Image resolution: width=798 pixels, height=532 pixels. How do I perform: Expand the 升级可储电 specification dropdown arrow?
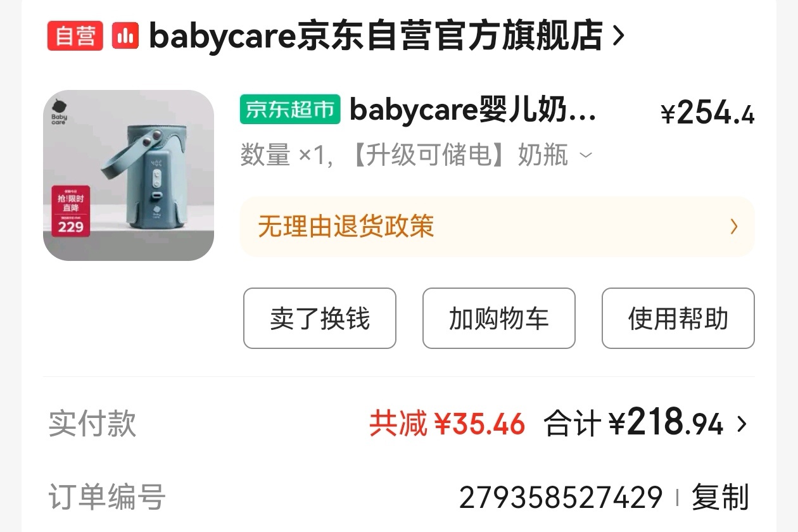[586, 155]
